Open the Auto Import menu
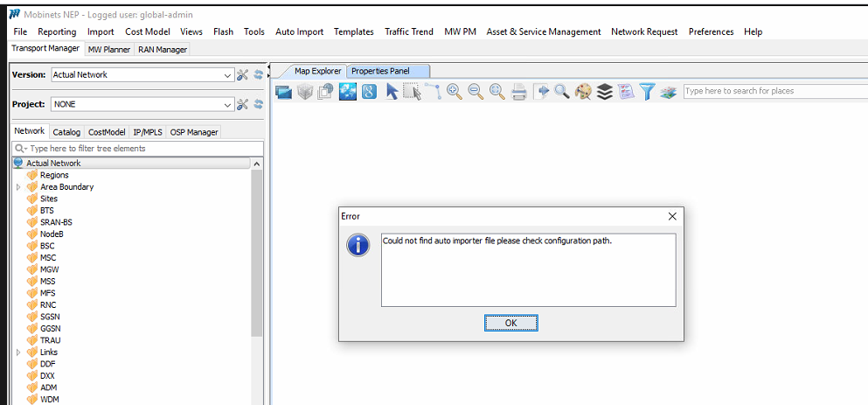868x405 pixels. click(299, 31)
